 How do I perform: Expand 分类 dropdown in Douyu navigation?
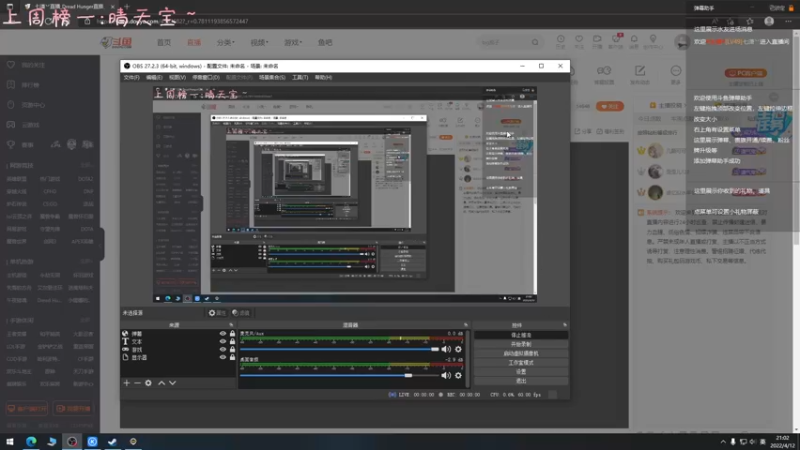click(x=226, y=42)
